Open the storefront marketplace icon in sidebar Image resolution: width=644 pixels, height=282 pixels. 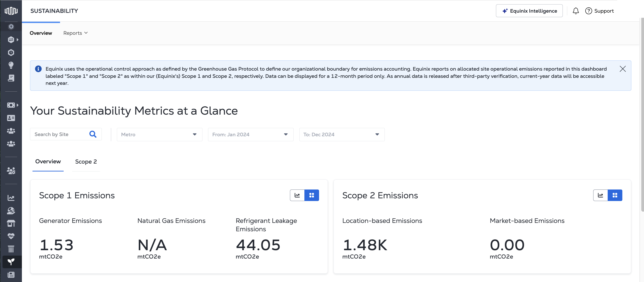tap(11, 223)
